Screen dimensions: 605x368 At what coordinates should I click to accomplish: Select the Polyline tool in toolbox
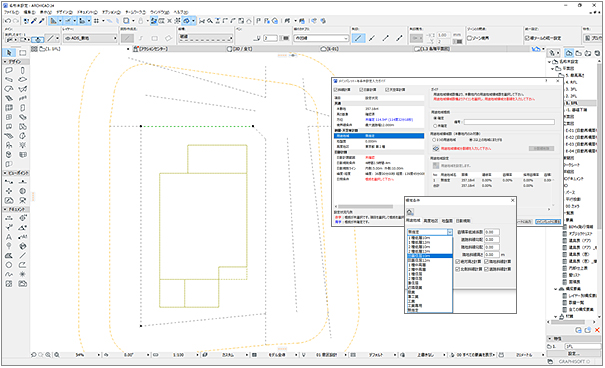[23, 265]
